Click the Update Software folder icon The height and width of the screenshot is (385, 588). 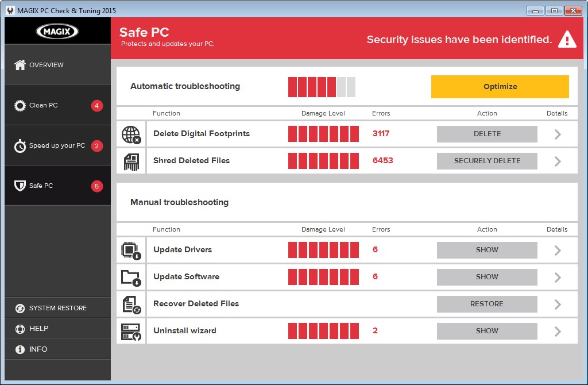(x=131, y=278)
